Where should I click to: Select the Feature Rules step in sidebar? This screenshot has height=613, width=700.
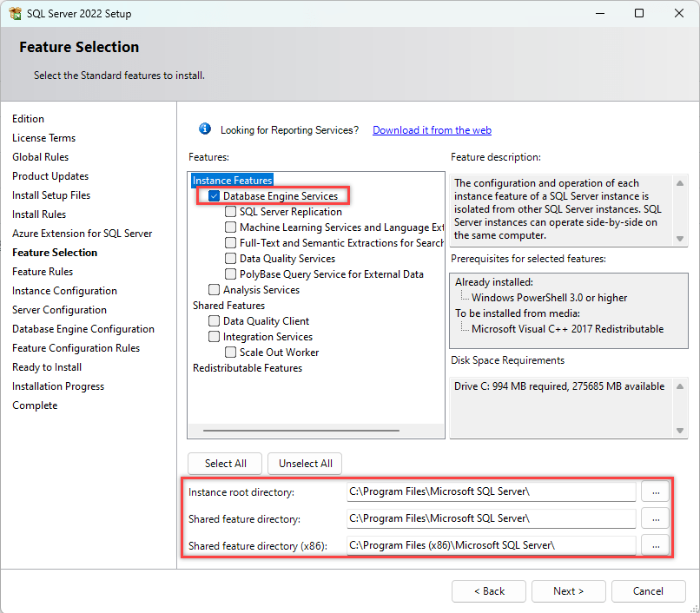pos(42,271)
